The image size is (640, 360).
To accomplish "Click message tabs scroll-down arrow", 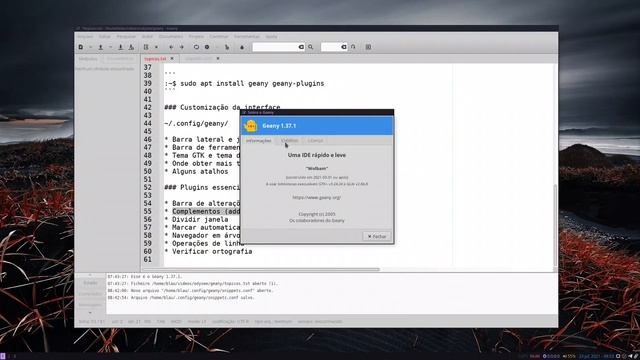I will tap(90, 313).
